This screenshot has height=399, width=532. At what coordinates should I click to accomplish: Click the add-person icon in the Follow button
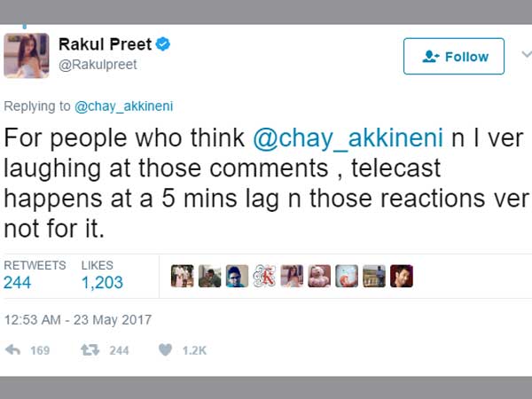431,57
